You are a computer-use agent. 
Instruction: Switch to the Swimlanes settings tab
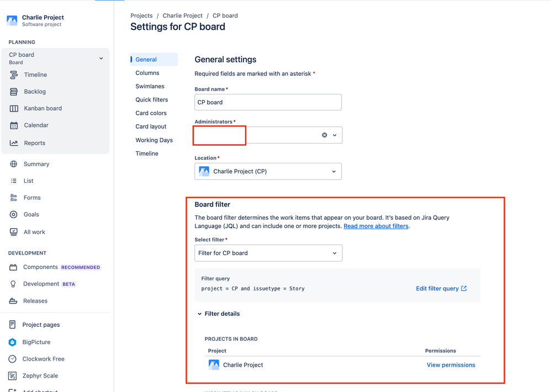(x=150, y=87)
